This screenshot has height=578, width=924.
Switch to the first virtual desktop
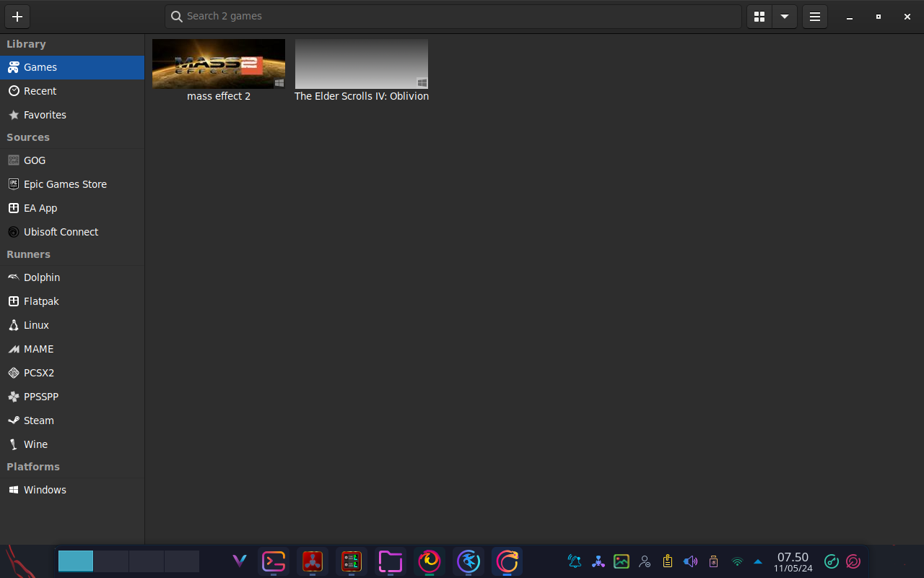pos(76,561)
